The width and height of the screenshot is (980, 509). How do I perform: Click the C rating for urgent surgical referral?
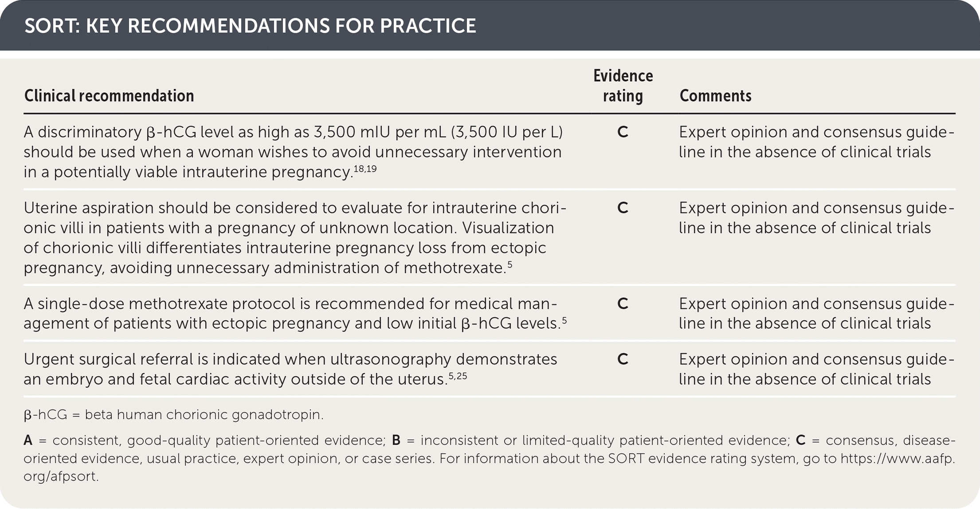tap(623, 359)
